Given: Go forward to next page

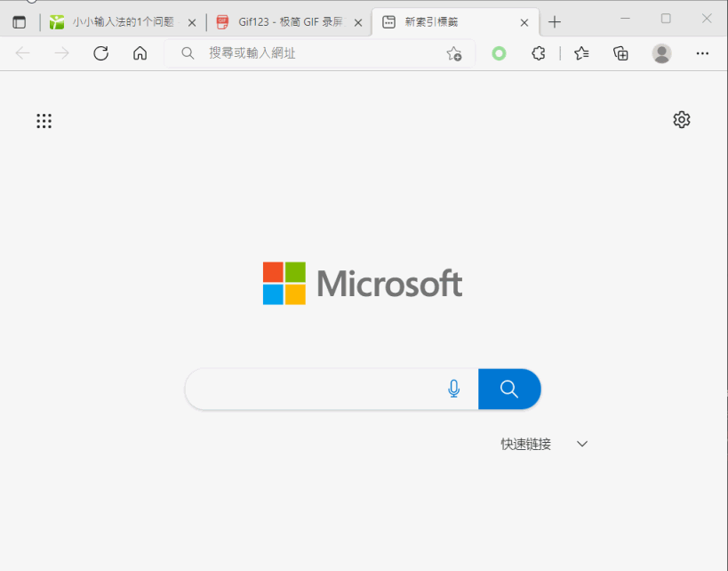Looking at the screenshot, I should 61,53.
